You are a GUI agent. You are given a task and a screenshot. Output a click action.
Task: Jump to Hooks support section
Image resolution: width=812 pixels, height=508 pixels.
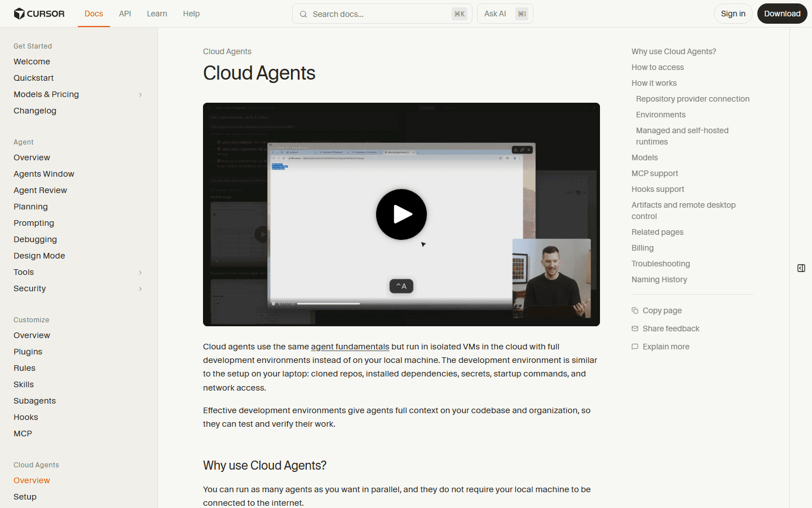point(657,189)
